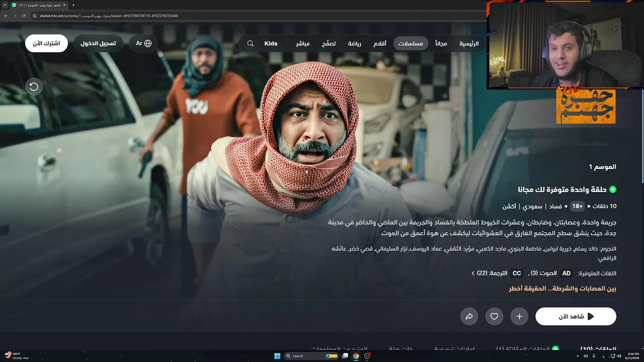This screenshot has width=644, height=362.
Task: Open a new browser tab with plus
Action: click(73, 5)
